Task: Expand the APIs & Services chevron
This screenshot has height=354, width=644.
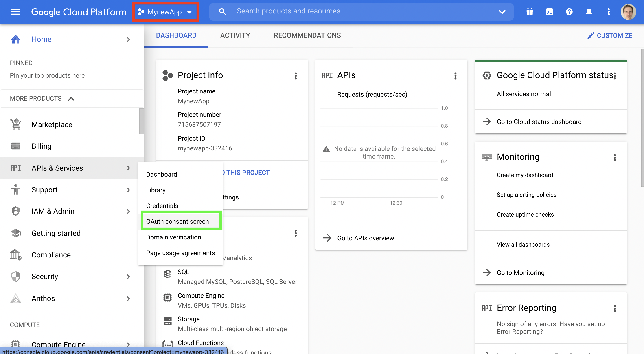Action: pos(128,168)
